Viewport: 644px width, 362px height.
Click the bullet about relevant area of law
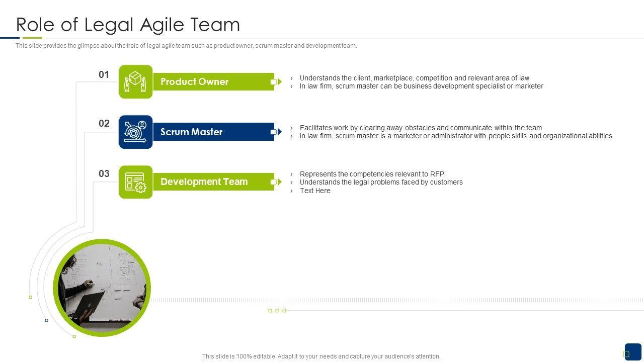[414, 78]
